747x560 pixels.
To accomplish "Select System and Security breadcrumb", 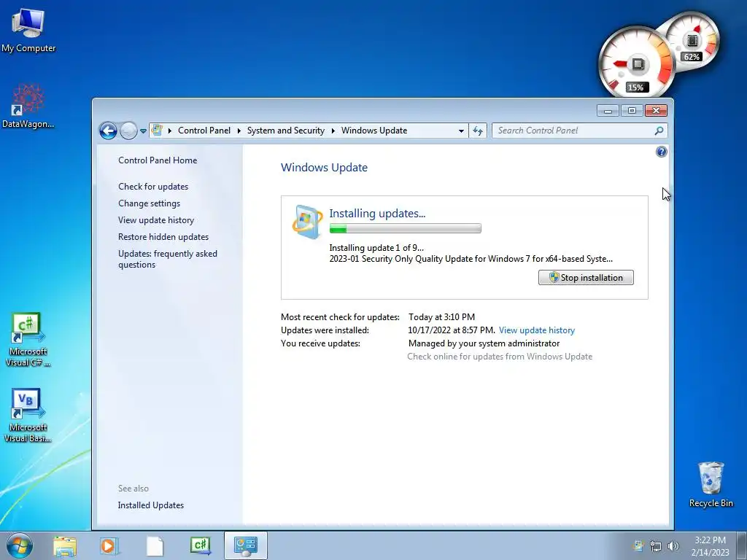I will point(285,131).
